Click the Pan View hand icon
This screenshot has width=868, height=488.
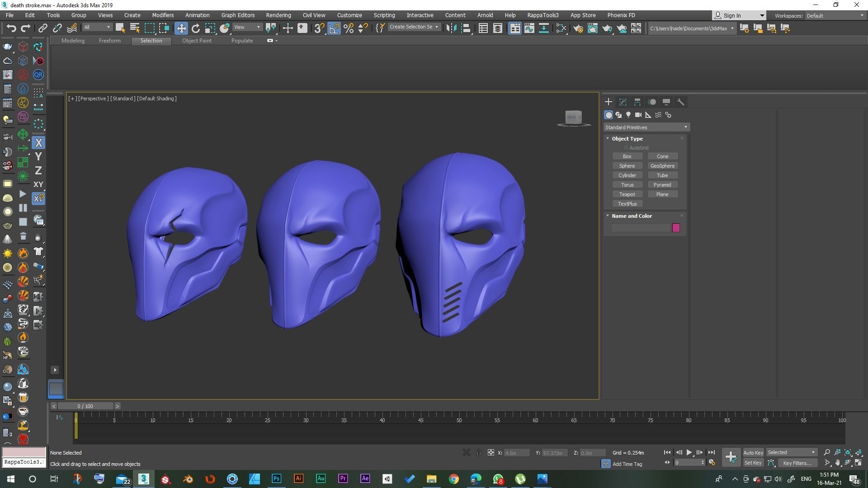[838, 463]
